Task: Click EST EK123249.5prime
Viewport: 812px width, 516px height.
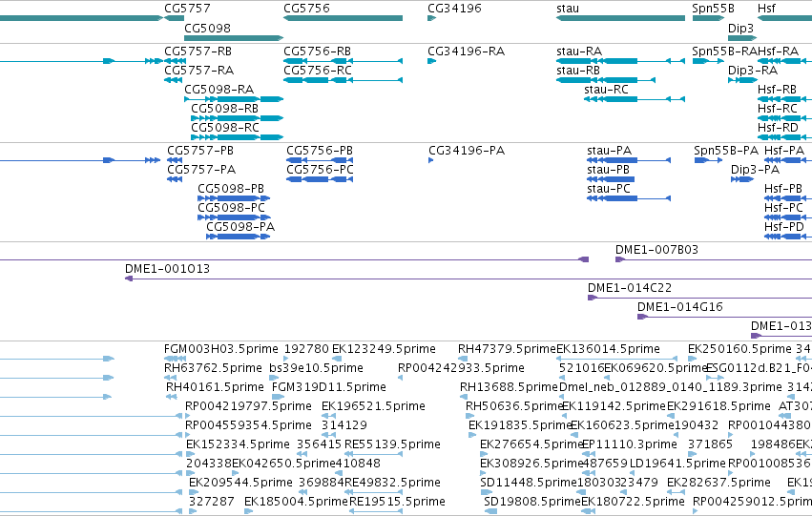Action: click(384, 349)
